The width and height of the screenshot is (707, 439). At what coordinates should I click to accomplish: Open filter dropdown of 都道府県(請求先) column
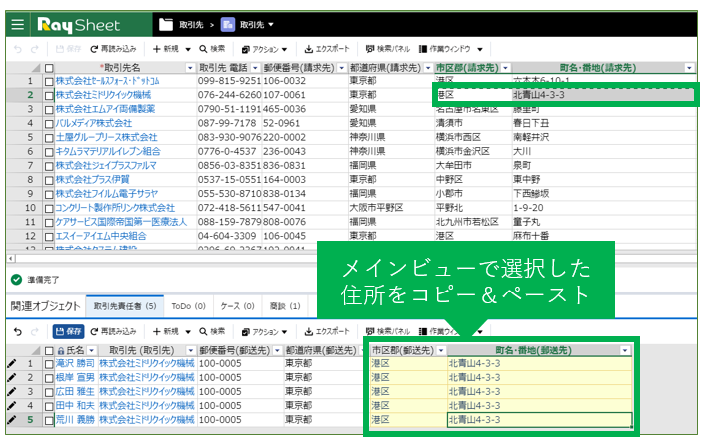click(428, 68)
